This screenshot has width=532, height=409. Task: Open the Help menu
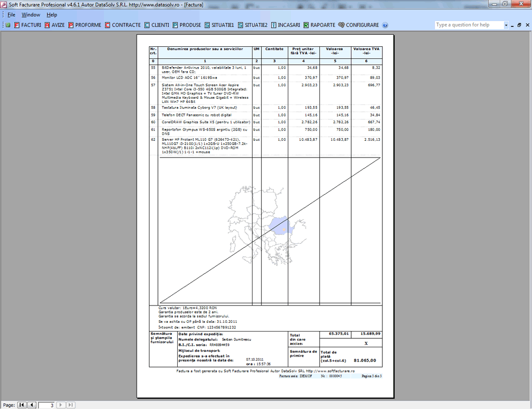point(52,15)
